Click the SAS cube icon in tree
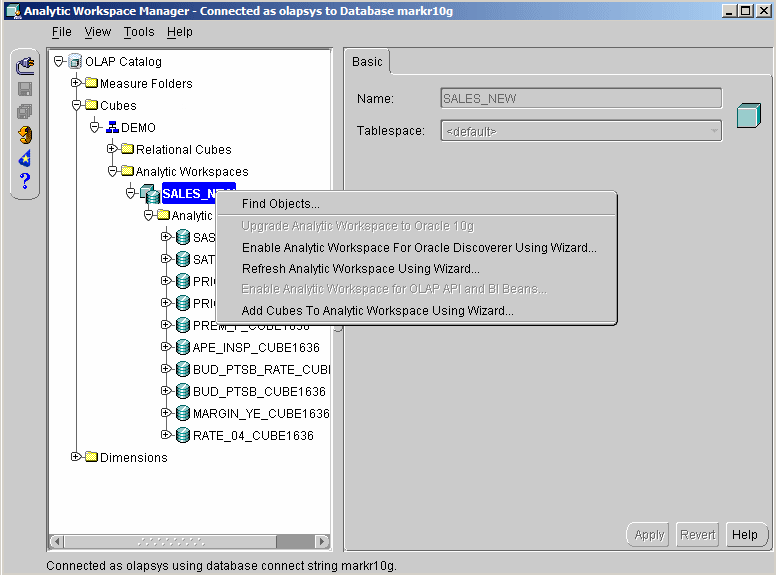The width and height of the screenshot is (776, 575). point(183,237)
